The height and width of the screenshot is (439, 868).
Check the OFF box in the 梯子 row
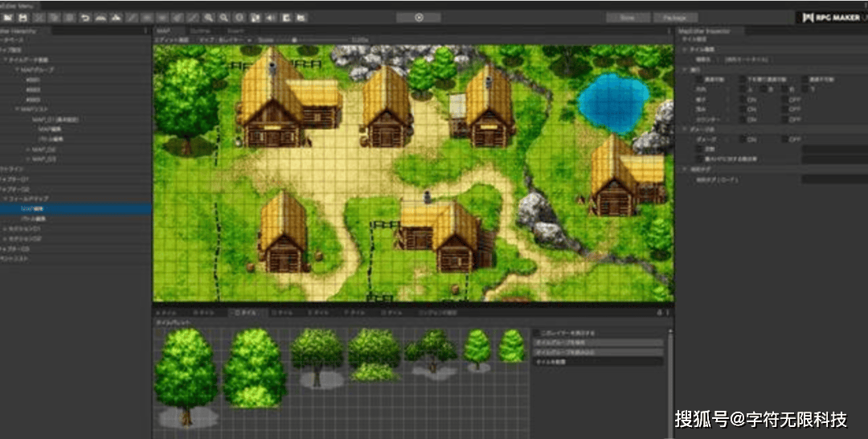tap(784, 100)
